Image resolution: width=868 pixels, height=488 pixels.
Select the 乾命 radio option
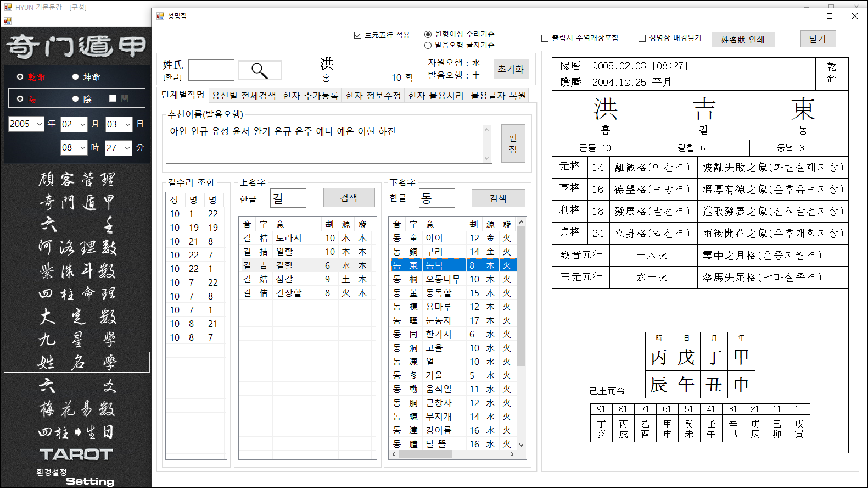pos(20,77)
